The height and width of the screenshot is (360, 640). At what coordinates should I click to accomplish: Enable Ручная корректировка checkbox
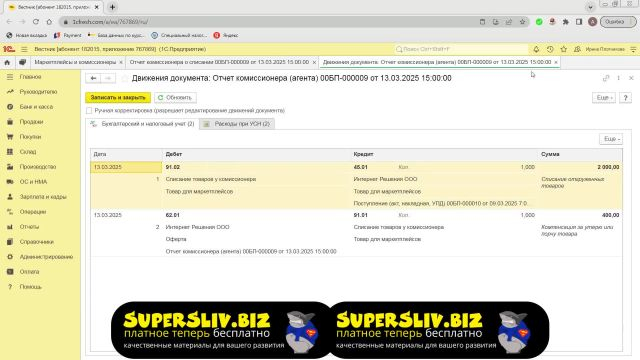pyautogui.click(x=89, y=111)
